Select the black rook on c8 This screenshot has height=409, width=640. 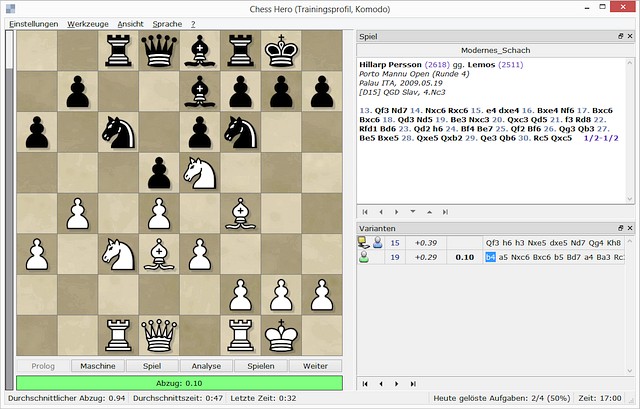118,51
